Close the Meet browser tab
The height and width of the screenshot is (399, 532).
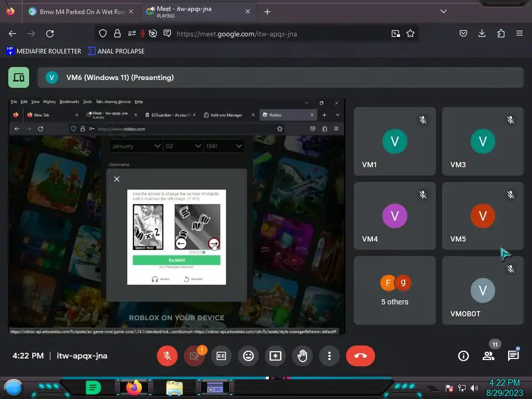(x=248, y=12)
